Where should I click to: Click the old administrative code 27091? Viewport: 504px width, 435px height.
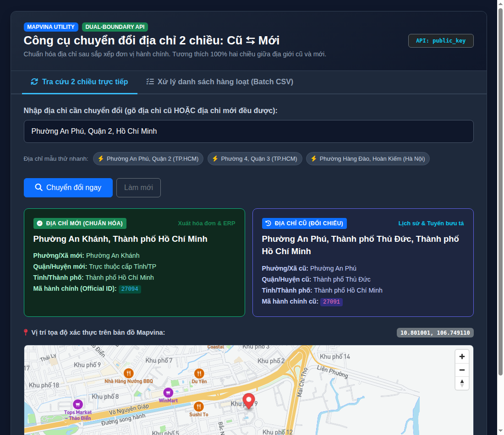[331, 302]
